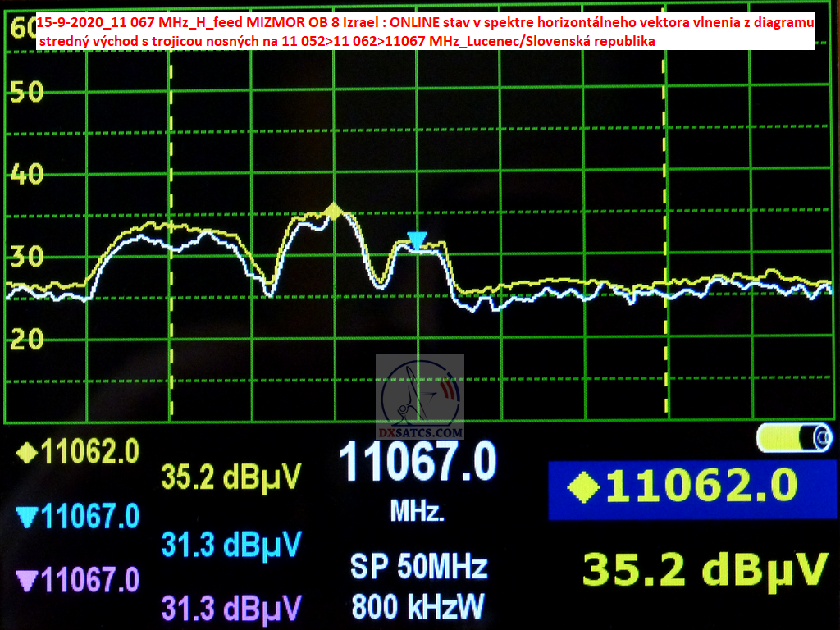The image size is (840, 630).
Task: Click the cyan 31.3 dBµV level reading
Action: point(231,544)
